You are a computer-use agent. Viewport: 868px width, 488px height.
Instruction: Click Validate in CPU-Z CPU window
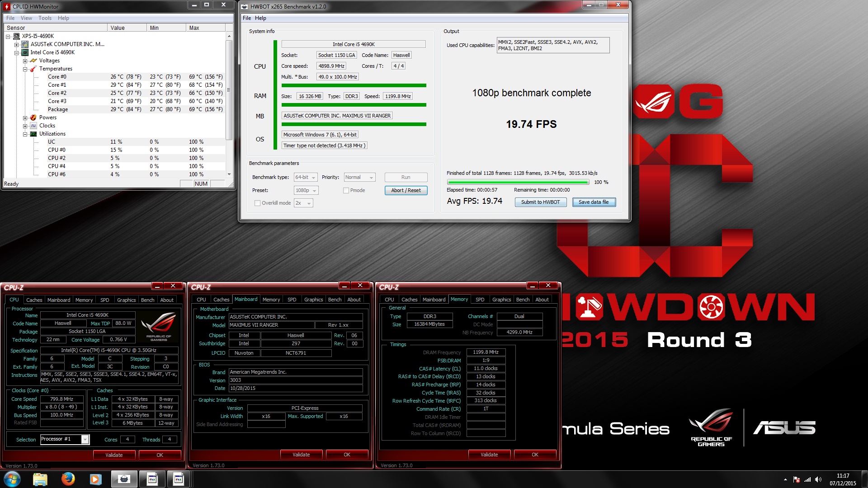114,455
